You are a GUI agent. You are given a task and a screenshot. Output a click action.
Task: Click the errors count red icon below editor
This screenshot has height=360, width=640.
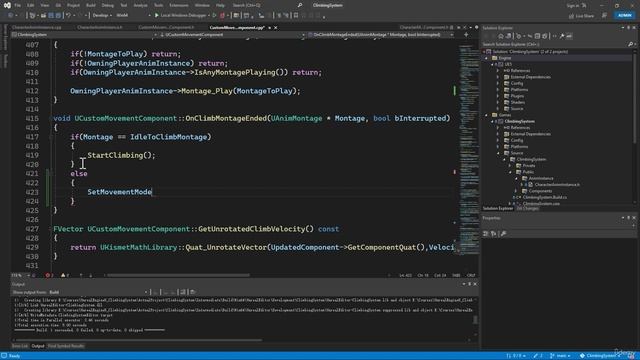(48, 276)
